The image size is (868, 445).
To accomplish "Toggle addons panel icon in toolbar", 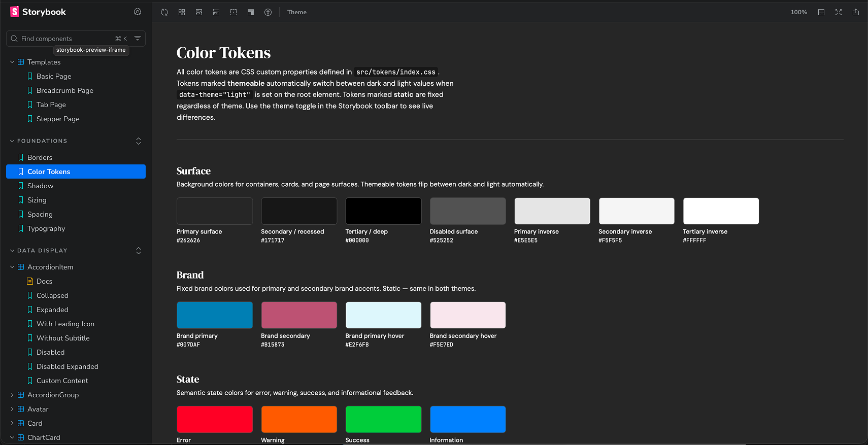I will [x=821, y=12].
